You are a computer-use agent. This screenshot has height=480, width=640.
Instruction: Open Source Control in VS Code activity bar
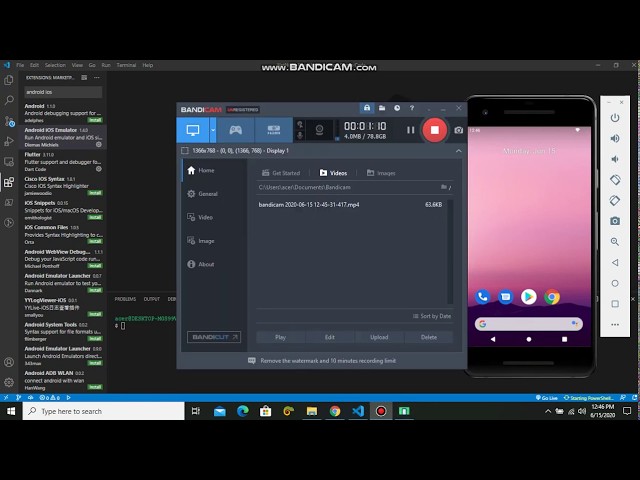pyautogui.click(x=9, y=121)
